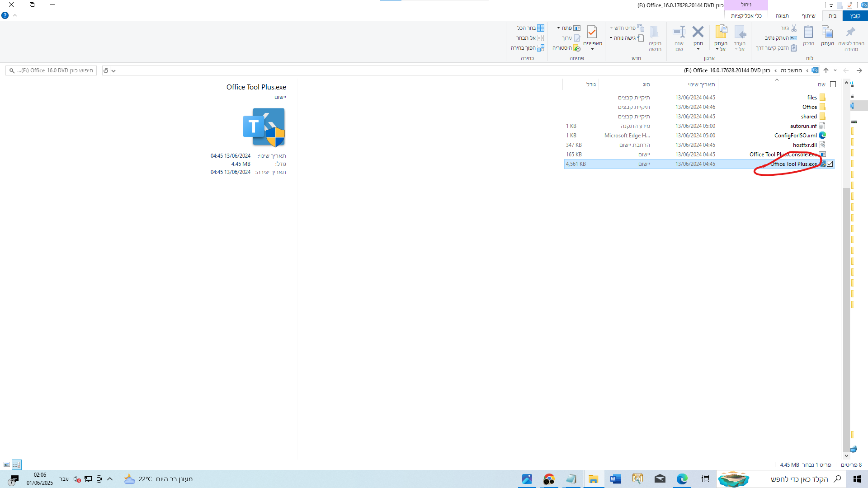868x488 pixels.
Task: Open the Windows Start menu
Action: point(857,479)
